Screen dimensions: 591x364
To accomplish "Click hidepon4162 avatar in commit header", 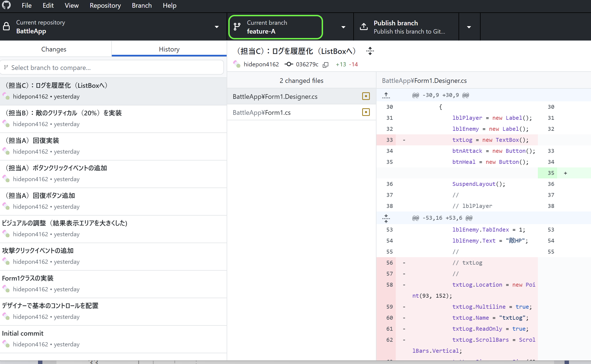I will coord(237,64).
